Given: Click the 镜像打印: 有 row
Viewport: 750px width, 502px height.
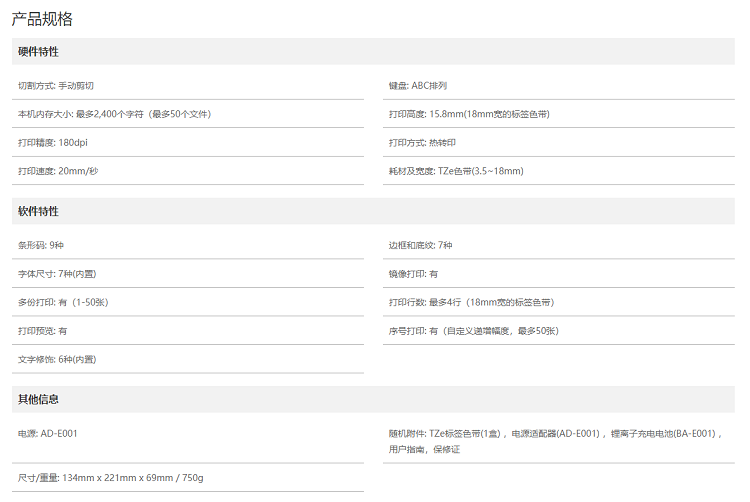Looking at the screenshot, I should point(559,273).
